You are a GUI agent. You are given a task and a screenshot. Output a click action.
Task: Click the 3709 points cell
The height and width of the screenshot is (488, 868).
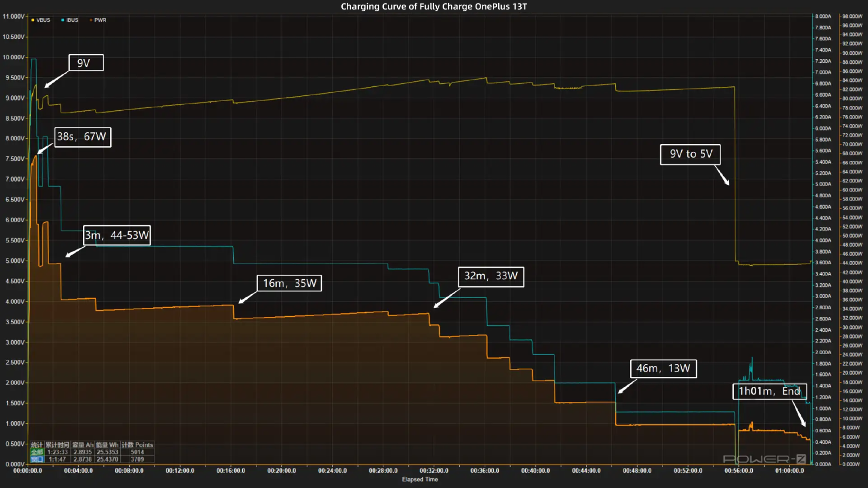pos(137,459)
